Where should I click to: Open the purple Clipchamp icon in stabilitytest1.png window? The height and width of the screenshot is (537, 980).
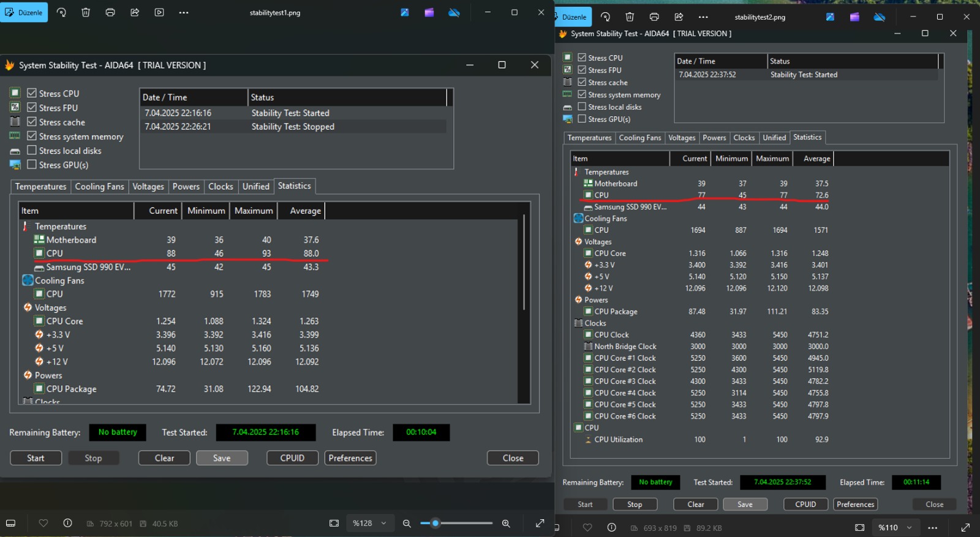(x=429, y=12)
